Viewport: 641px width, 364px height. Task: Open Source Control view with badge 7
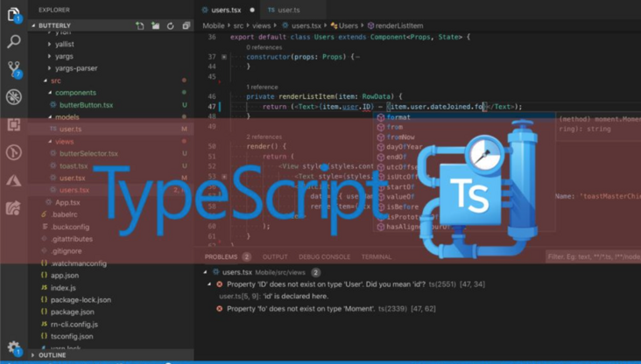point(14,69)
